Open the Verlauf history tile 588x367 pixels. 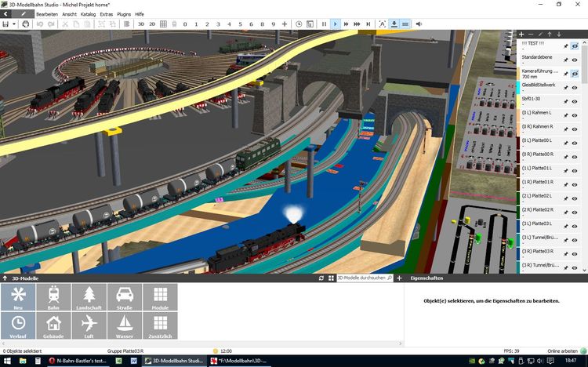18,325
